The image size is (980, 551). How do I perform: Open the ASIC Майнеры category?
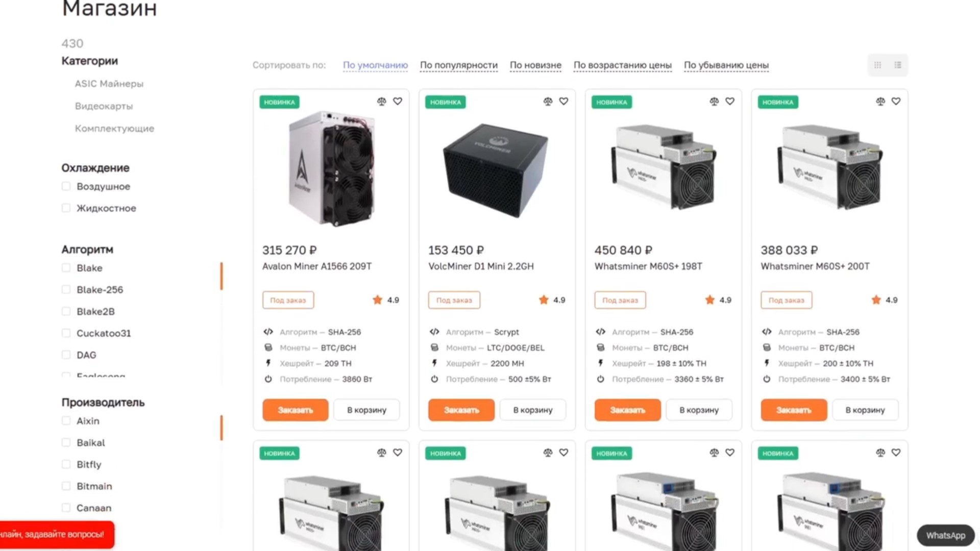pos(109,84)
